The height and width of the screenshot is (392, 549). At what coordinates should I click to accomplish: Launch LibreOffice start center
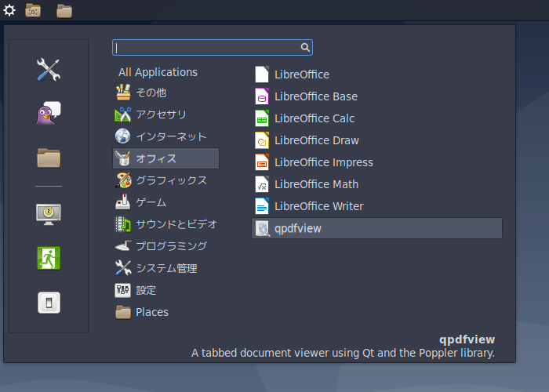[x=376, y=74]
